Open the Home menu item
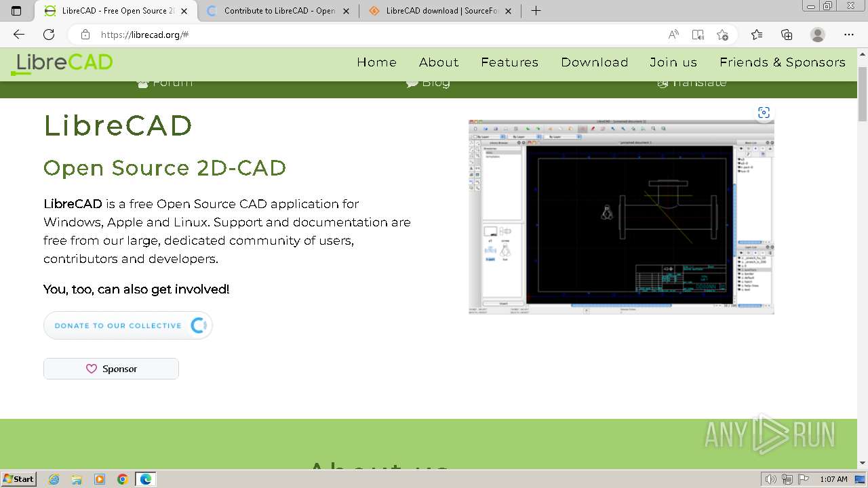 pos(376,62)
